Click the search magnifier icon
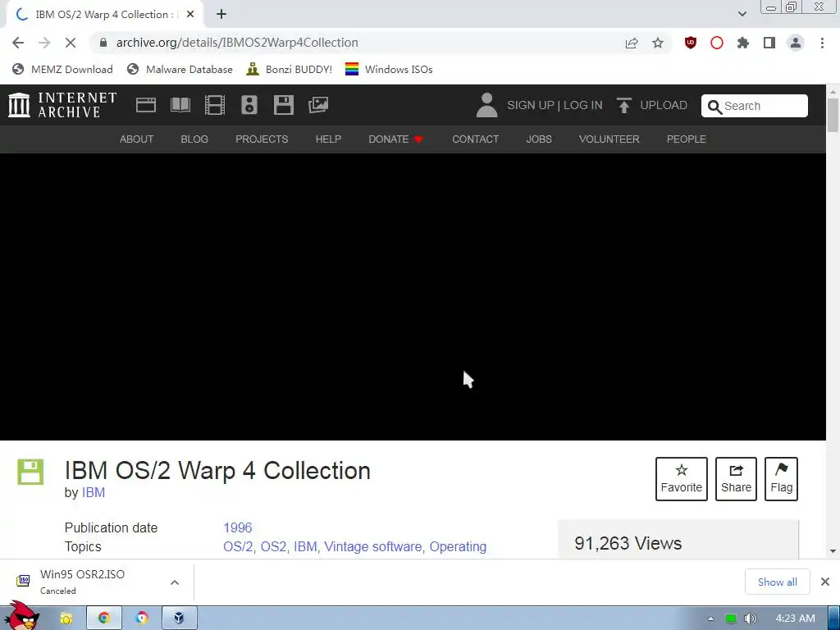The height and width of the screenshot is (630, 840). [x=714, y=107]
